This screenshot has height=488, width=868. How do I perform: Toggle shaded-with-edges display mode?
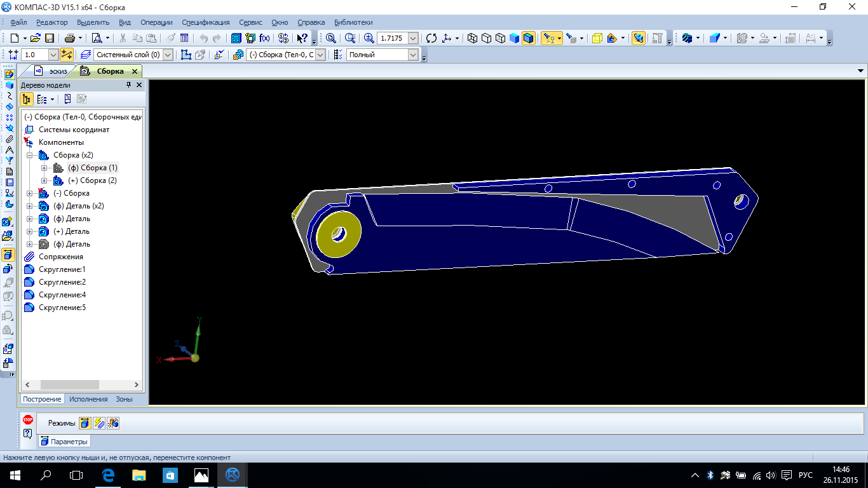(x=529, y=38)
